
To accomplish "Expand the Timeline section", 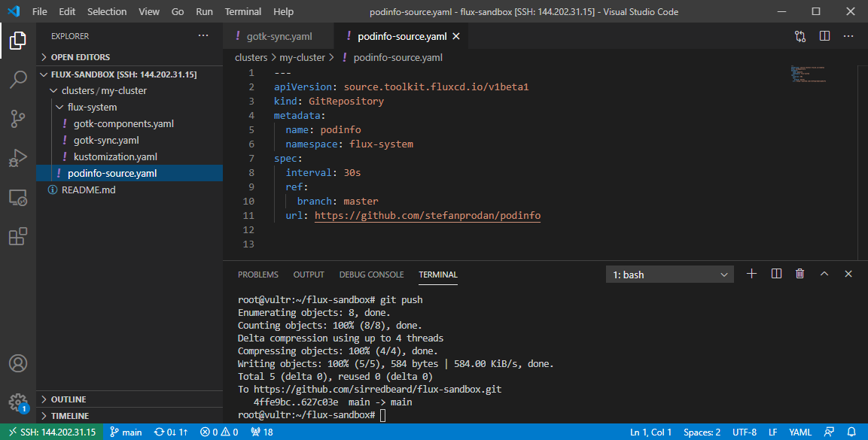I will coord(129,416).
